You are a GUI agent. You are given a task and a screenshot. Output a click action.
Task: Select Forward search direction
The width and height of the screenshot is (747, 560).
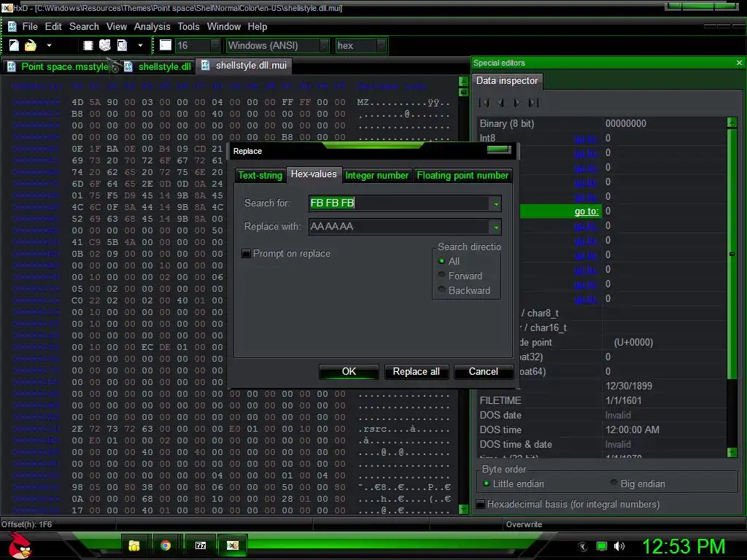[x=441, y=275]
